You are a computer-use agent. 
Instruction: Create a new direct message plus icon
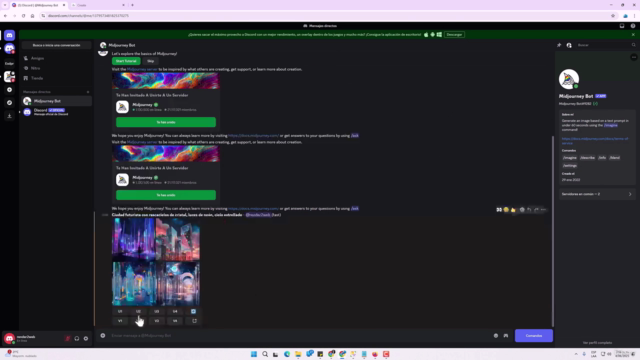[x=88, y=92]
